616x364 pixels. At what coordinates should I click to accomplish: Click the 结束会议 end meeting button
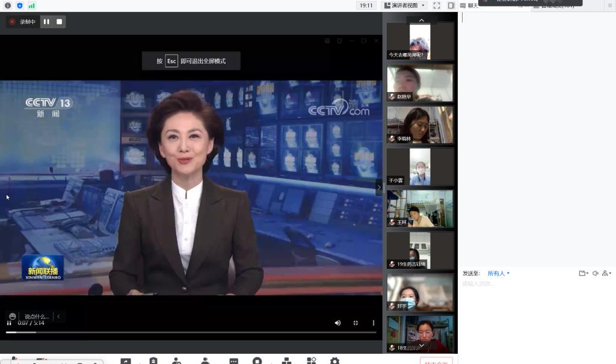pyautogui.click(x=436, y=362)
